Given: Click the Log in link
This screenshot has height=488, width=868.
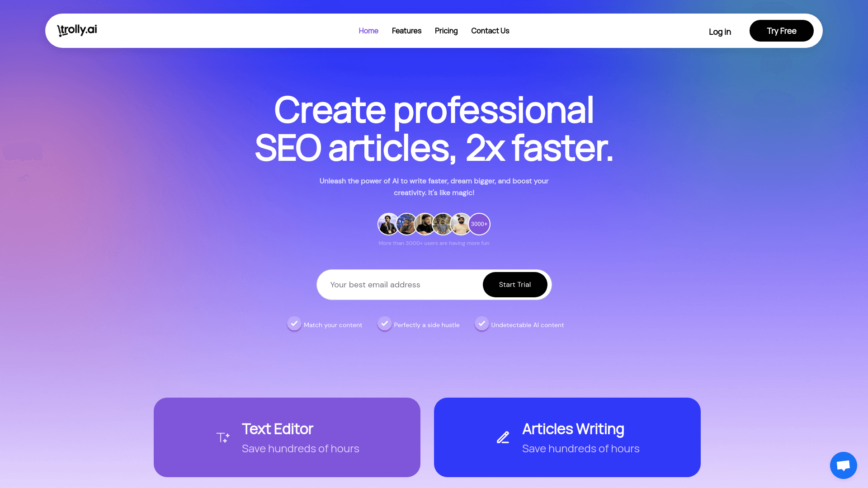Looking at the screenshot, I should [x=720, y=32].
